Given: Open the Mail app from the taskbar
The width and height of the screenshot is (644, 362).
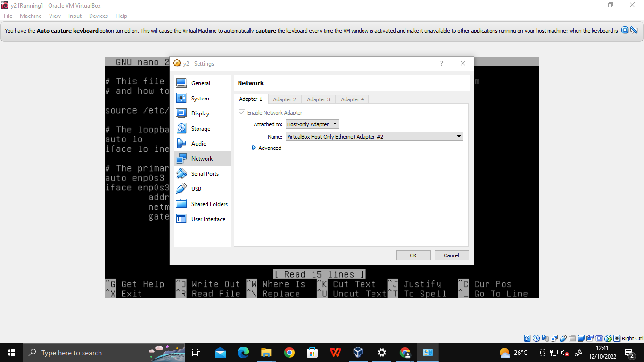Looking at the screenshot, I should [x=220, y=353].
